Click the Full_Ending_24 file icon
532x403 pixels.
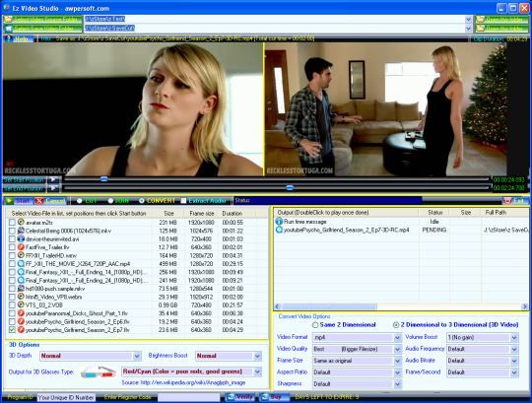(x=21, y=280)
